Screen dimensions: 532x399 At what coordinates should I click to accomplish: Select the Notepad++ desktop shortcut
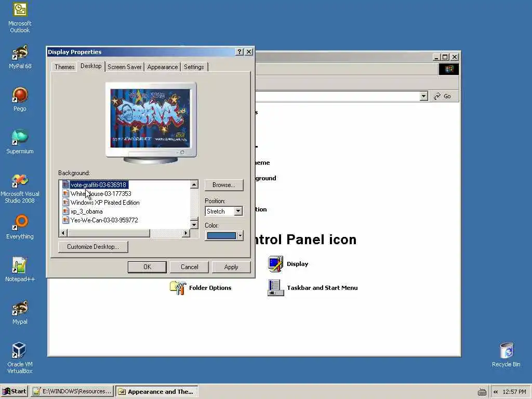[20, 270]
